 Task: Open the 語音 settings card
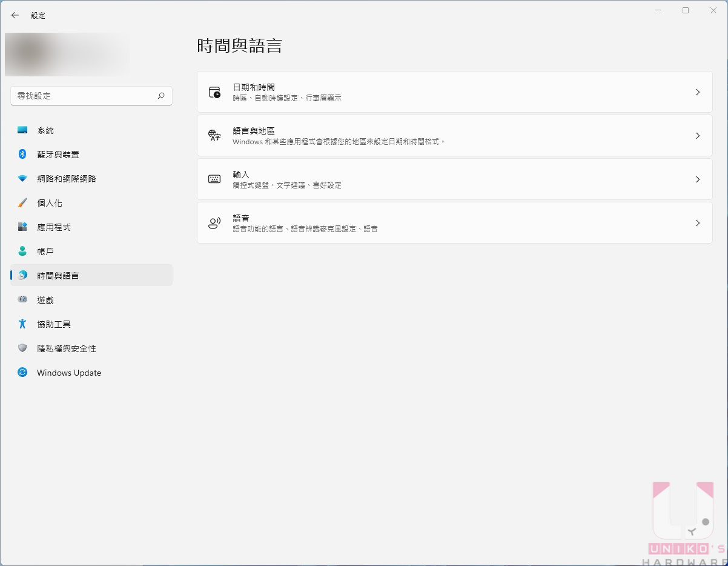point(455,223)
